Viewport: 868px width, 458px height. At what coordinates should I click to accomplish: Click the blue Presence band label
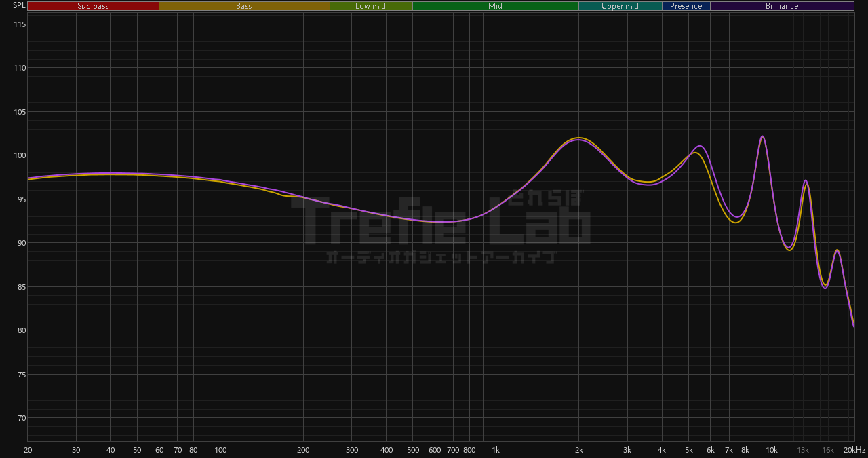686,6
